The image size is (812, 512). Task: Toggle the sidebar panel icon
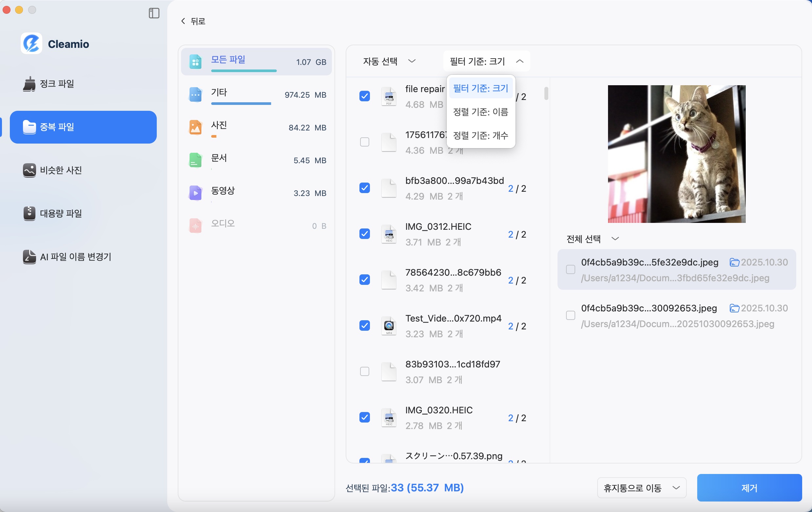click(x=154, y=13)
